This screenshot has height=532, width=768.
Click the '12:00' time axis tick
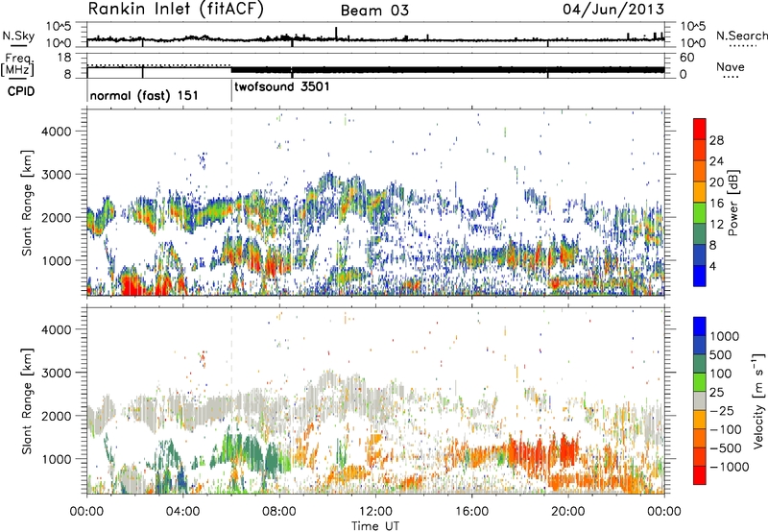375,512
